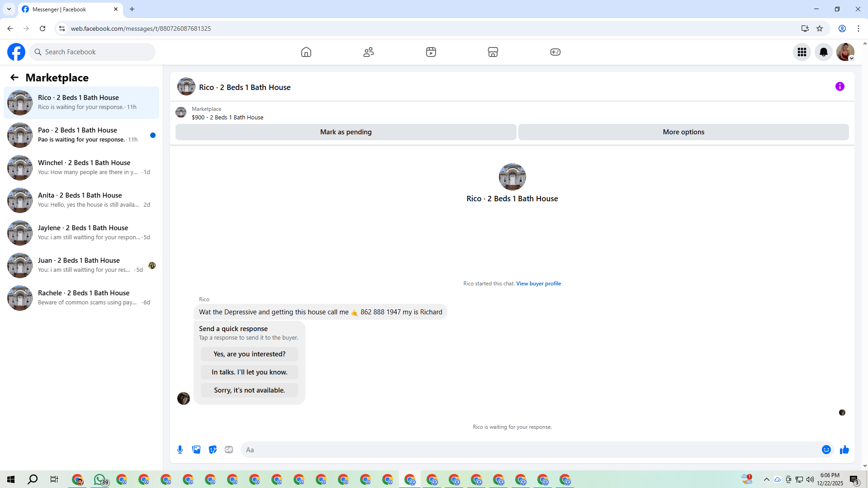
Task: Open the GIF picker
Action: (x=229, y=450)
